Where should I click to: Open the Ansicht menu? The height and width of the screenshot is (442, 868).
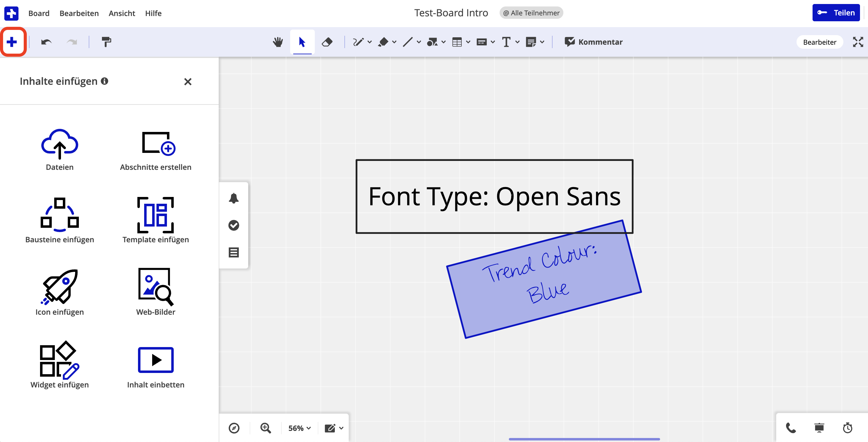tap(122, 13)
